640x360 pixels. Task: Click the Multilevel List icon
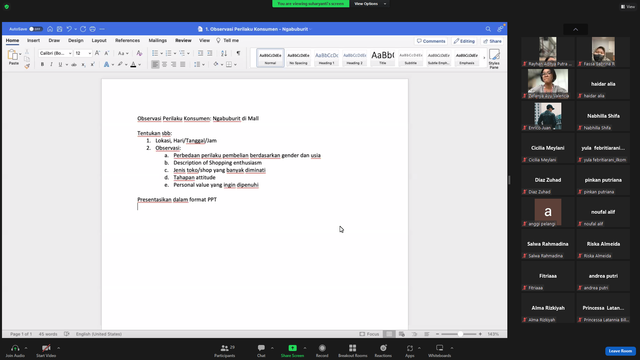182,53
